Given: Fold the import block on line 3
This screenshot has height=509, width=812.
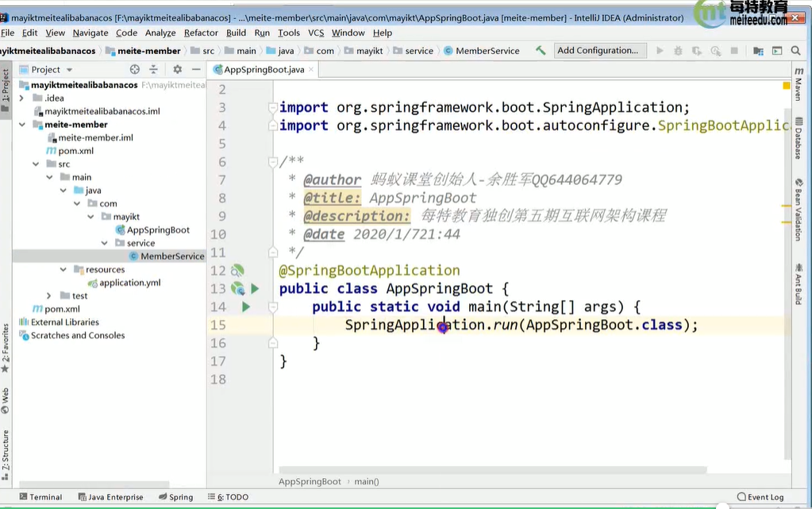Looking at the screenshot, I should [273, 108].
